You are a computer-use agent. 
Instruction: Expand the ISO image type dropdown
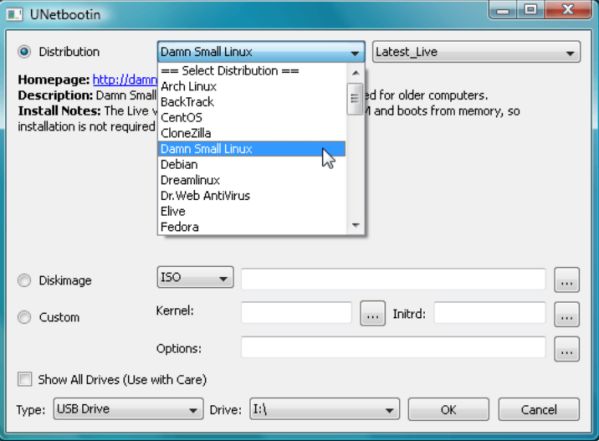pyautogui.click(x=195, y=277)
